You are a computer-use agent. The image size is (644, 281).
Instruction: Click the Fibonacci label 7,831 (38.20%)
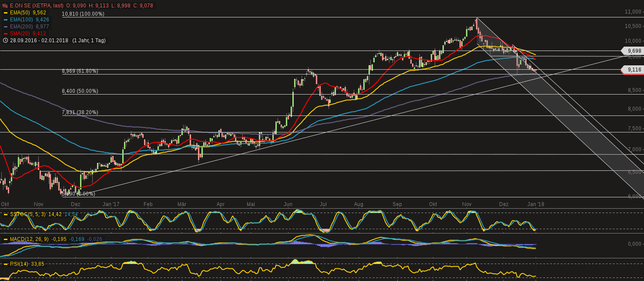(80, 112)
